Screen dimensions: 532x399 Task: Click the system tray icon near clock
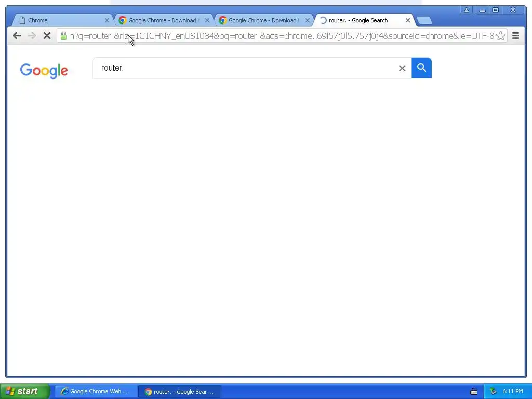(x=493, y=392)
